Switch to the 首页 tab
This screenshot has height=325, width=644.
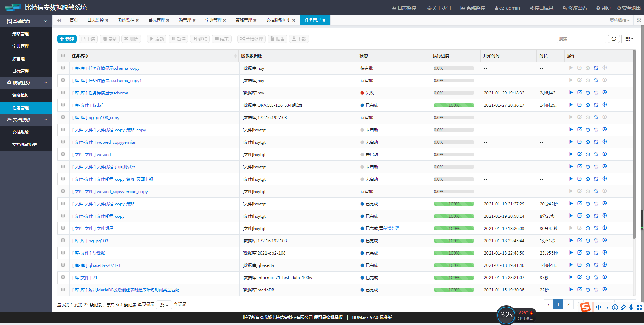tap(74, 20)
